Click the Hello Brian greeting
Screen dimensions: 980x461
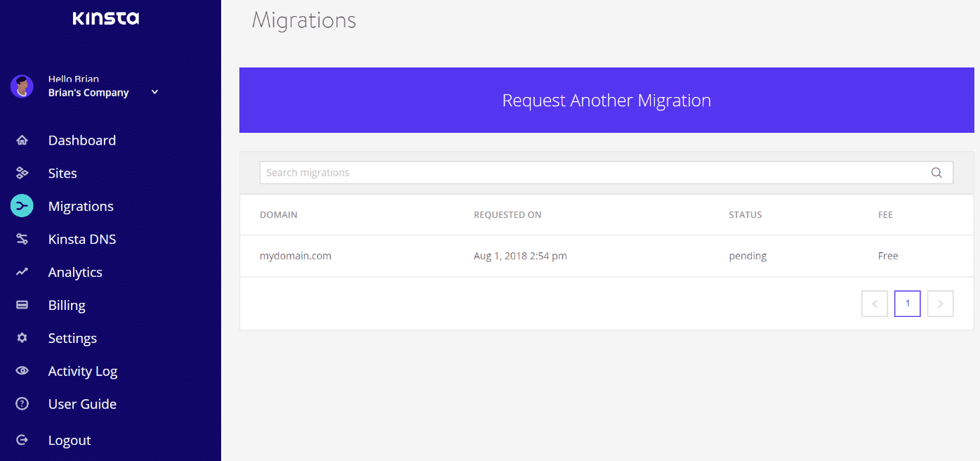coord(74,79)
